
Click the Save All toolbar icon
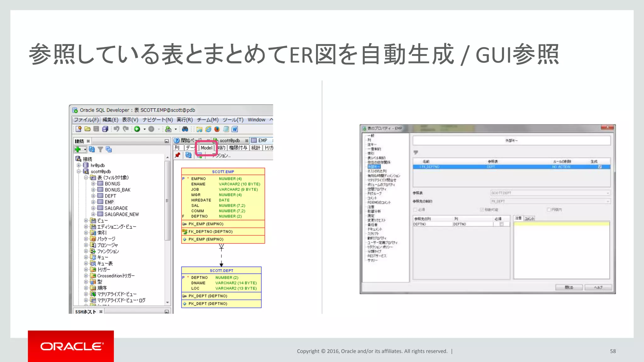105,129
